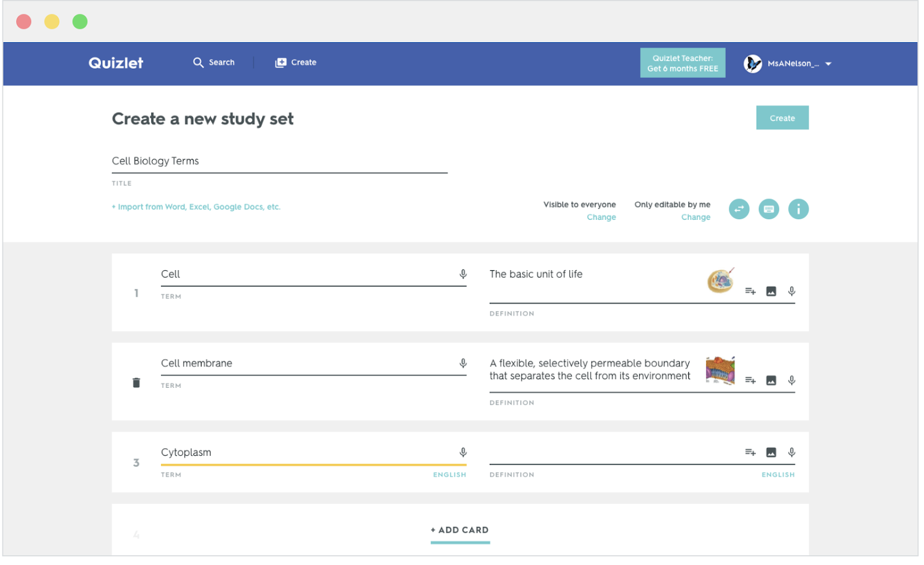Image resolution: width=924 pixels, height=565 pixels.
Task: Open the keyboard shortcuts icon
Action: 769,209
